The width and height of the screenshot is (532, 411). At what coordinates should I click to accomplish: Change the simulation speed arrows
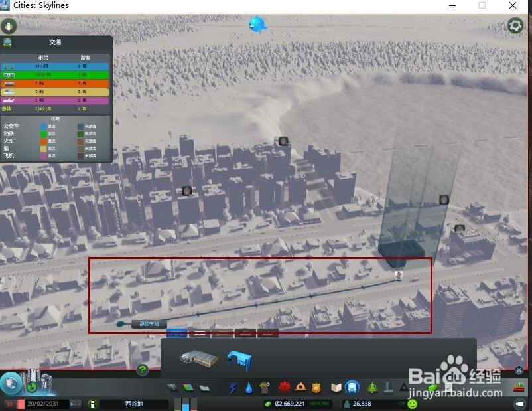click(76, 404)
